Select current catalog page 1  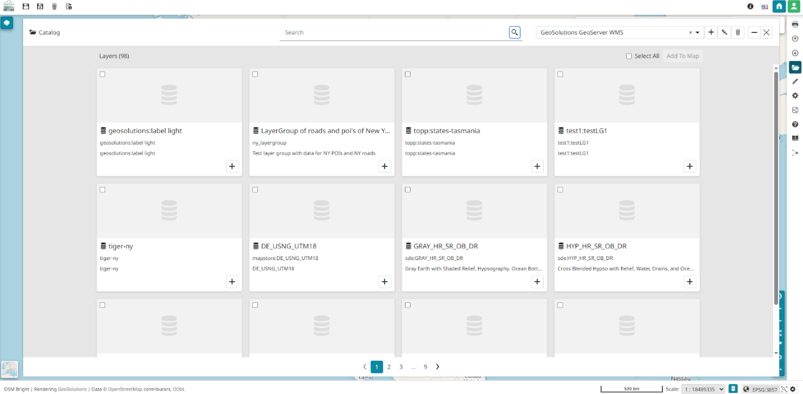377,367
